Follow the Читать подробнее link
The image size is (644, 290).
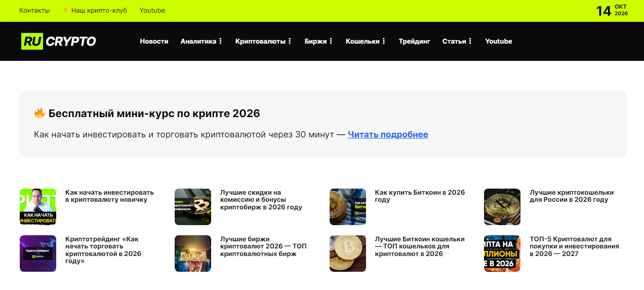[388, 134]
